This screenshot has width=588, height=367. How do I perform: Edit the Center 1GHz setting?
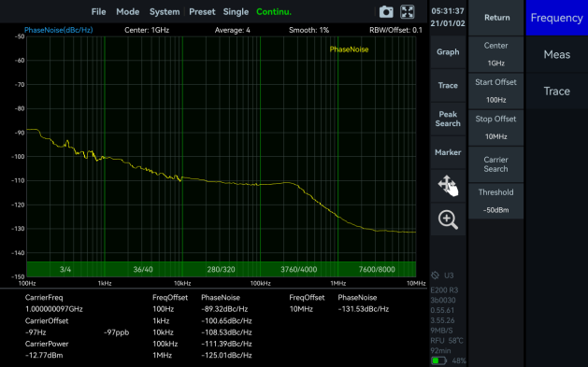coord(495,54)
